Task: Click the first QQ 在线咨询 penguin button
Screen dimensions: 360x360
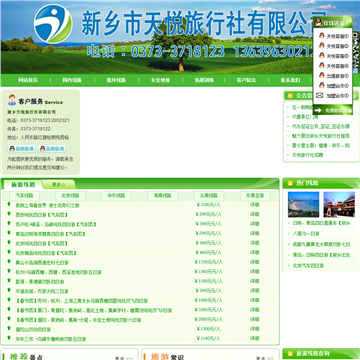Action: 21,149
